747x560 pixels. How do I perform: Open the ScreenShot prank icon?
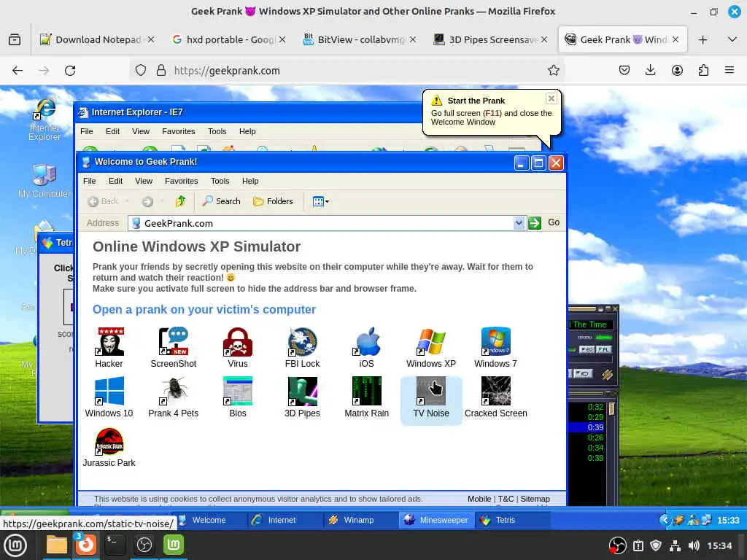tap(174, 348)
